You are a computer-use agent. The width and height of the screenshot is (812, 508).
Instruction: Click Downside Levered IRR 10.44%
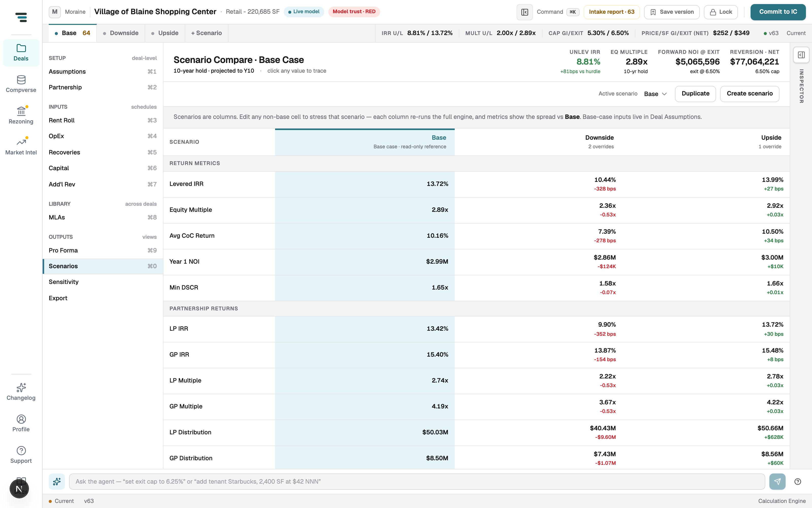click(x=605, y=180)
